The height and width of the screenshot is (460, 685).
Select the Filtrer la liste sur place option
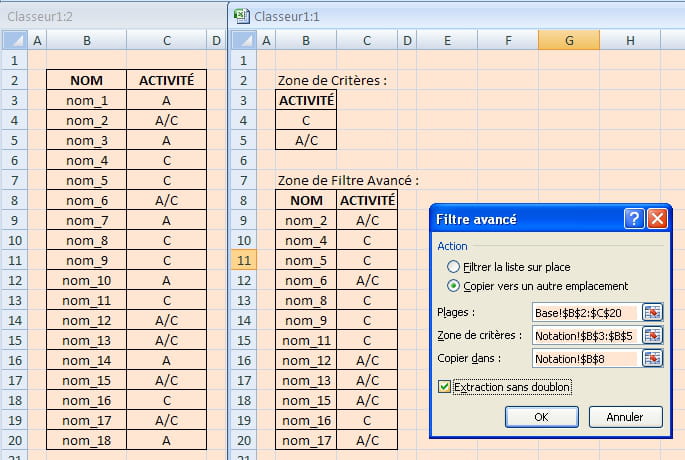point(455,267)
